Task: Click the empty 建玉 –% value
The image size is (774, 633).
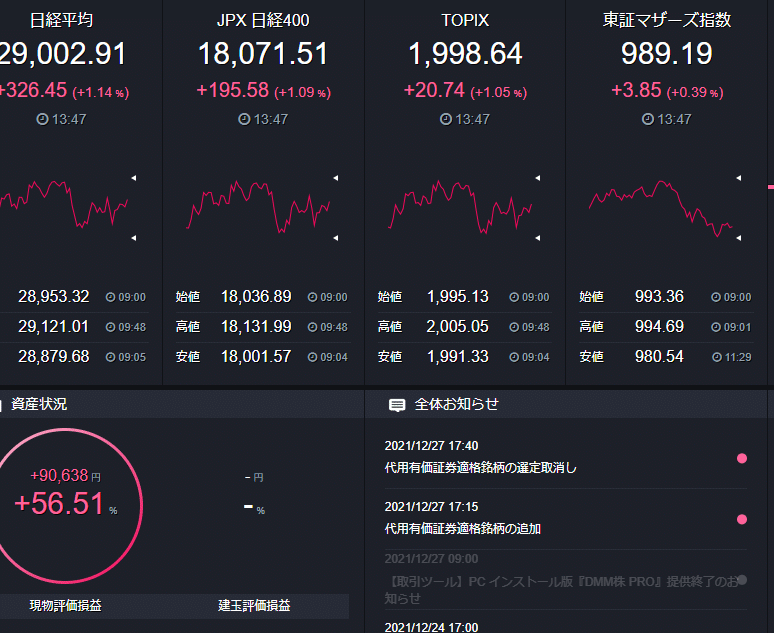Action: click(x=254, y=508)
